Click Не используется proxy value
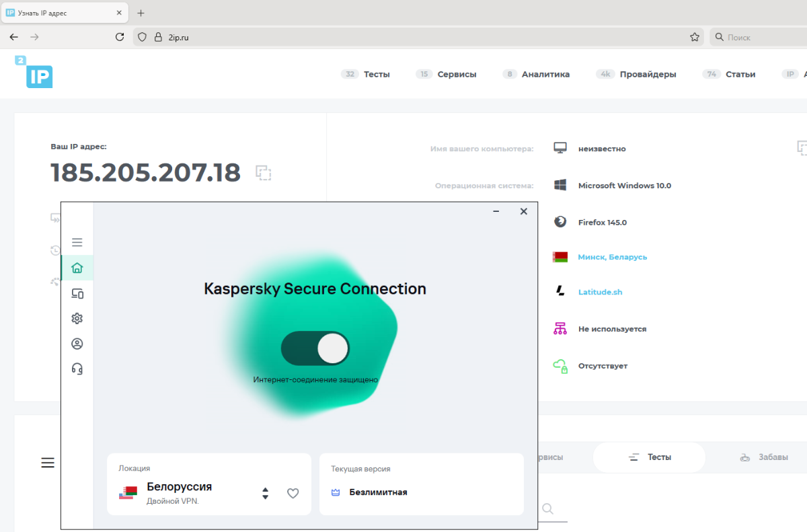The width and height of the screenshot is (807, 532). coord(612,329)
